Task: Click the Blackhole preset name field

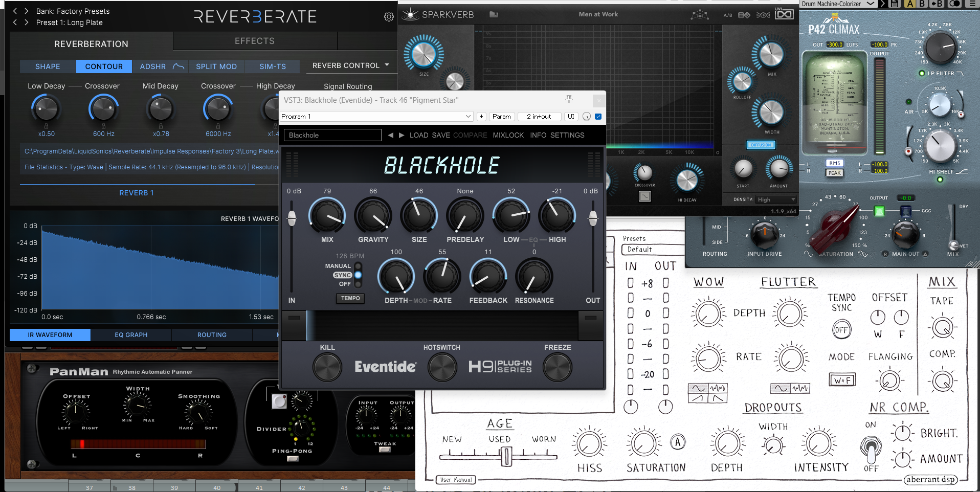Action: click(332, 135)
